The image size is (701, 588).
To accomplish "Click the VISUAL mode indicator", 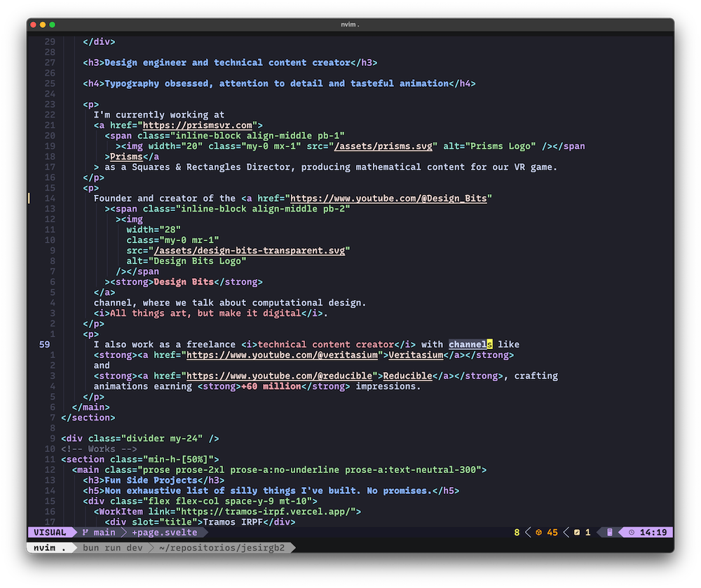I will [x=50, y=533].
